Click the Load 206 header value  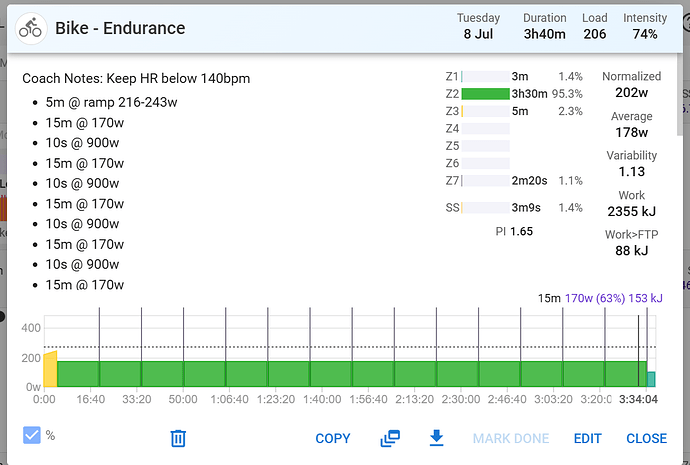pyautogui.click(x=595, y=34)
